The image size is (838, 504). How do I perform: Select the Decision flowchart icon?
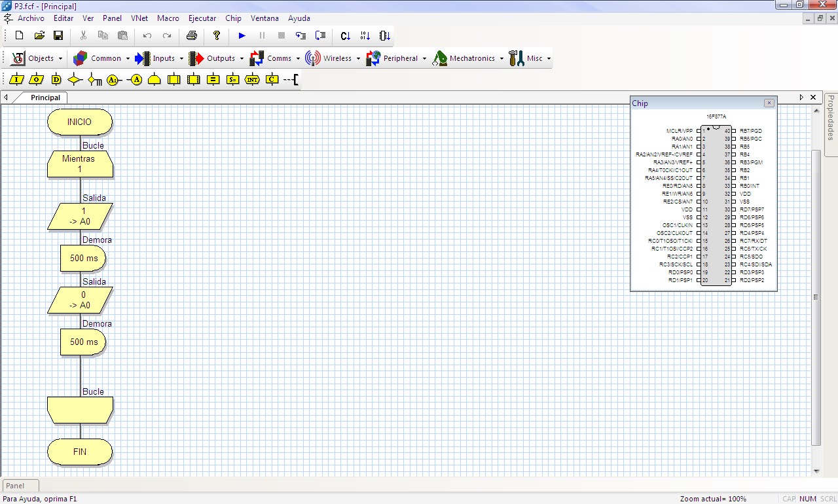coord(75,79)
